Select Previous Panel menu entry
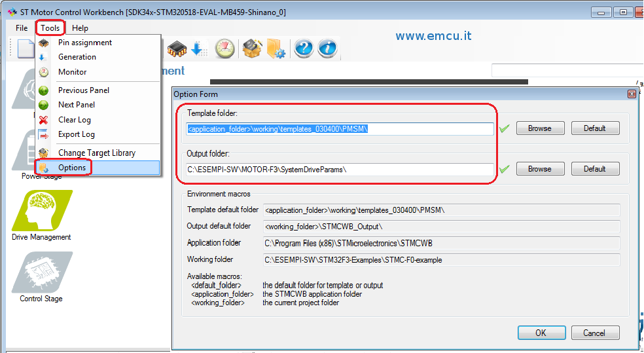The image size is (644, 353). point(98,90)
